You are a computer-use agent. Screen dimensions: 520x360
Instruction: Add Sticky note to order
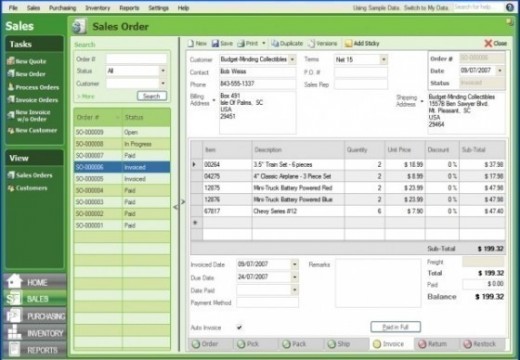(362, 43)
